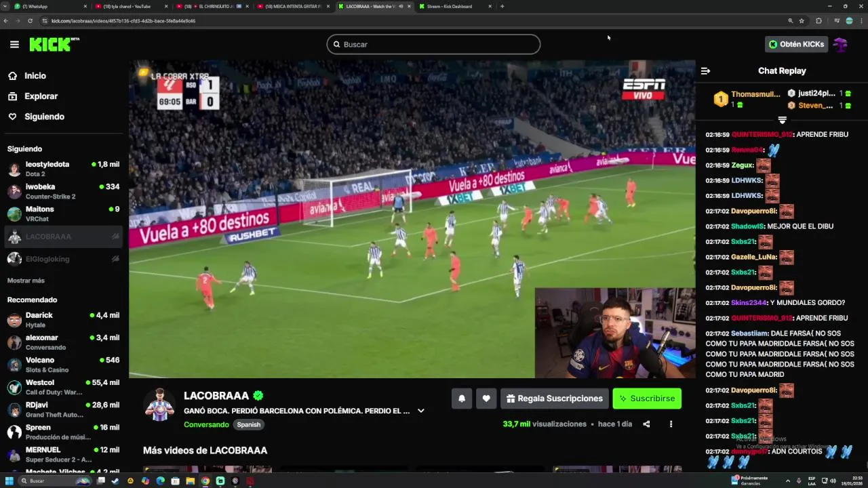Bookmark this page with star icon

coord(802,21)
